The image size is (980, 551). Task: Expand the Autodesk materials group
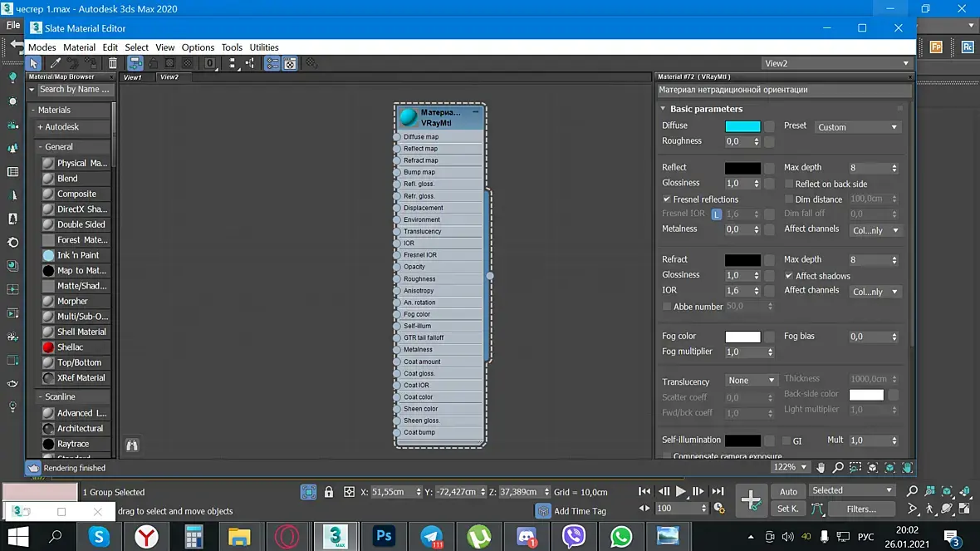pos(41,126)
